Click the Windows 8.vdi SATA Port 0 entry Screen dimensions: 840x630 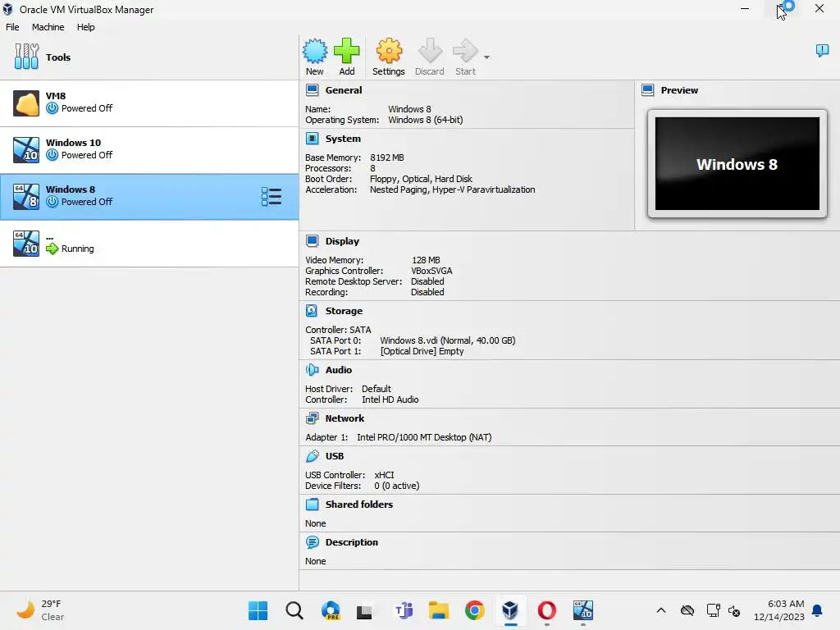click(447, 340)
